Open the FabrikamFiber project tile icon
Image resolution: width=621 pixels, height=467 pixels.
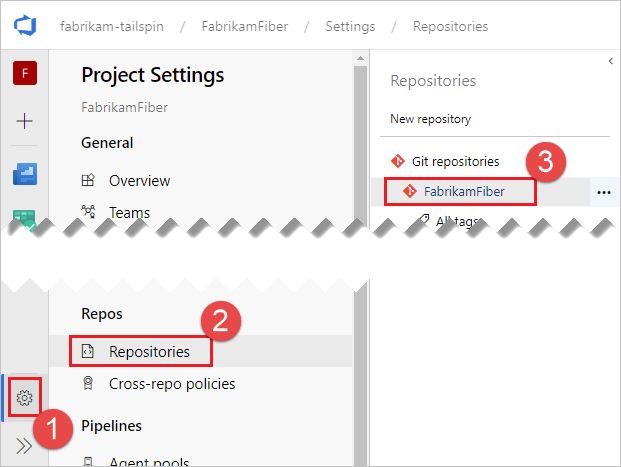[24, 74]
